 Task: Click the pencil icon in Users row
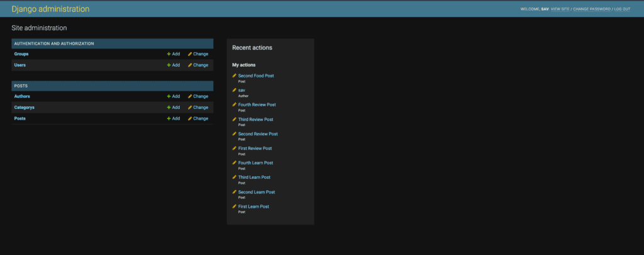[x=190, y=65]
